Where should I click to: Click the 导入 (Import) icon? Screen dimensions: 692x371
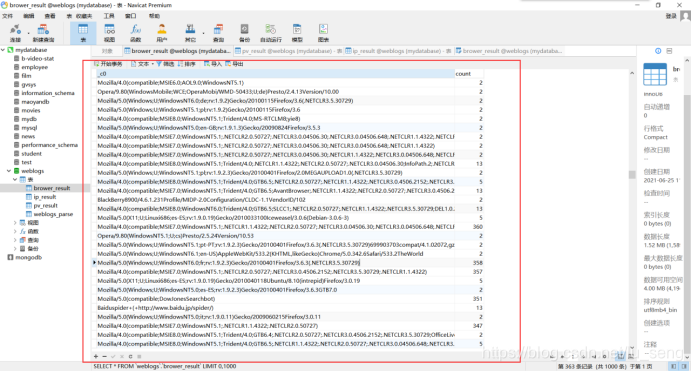(212, 64)
